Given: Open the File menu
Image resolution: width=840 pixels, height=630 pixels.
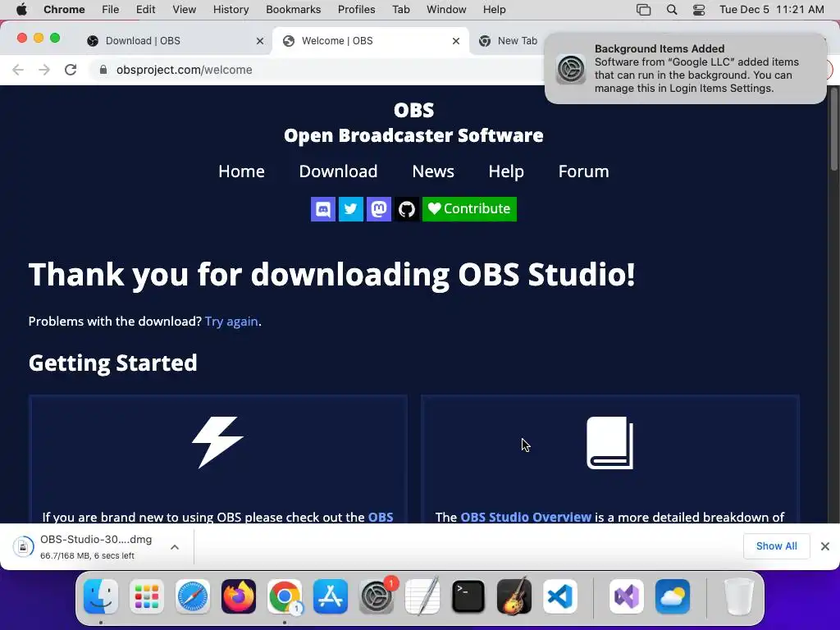Looking at the screenshot, I should pyautogui.click(x=111, y=10).
